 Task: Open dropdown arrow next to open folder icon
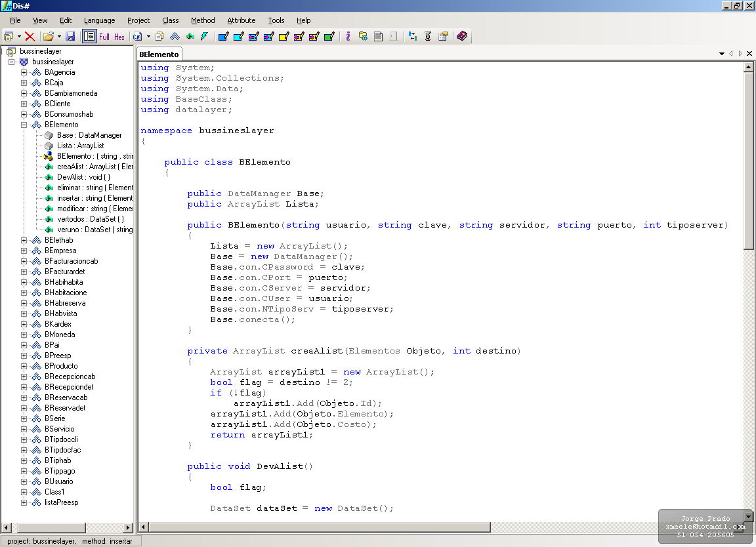click(x=59, y=37)
